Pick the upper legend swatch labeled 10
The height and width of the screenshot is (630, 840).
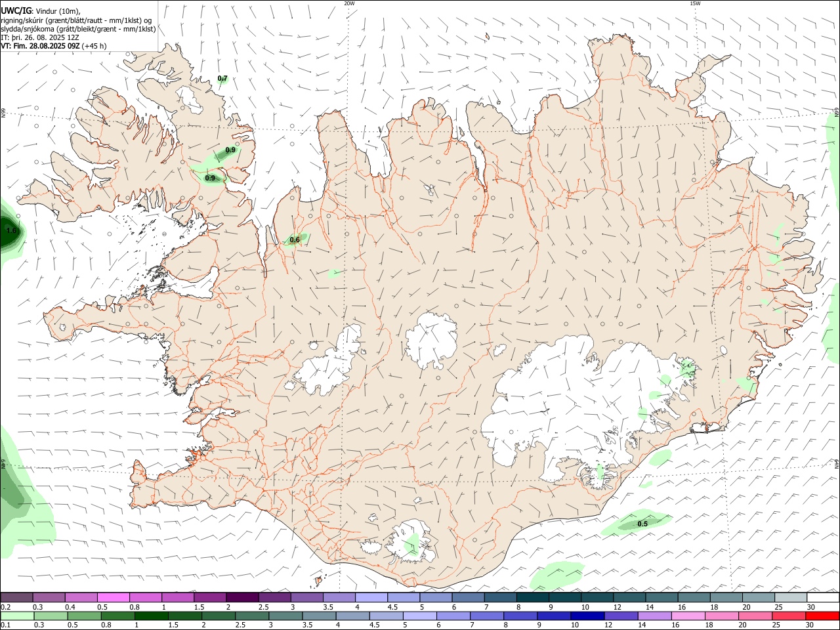point(596,597)
